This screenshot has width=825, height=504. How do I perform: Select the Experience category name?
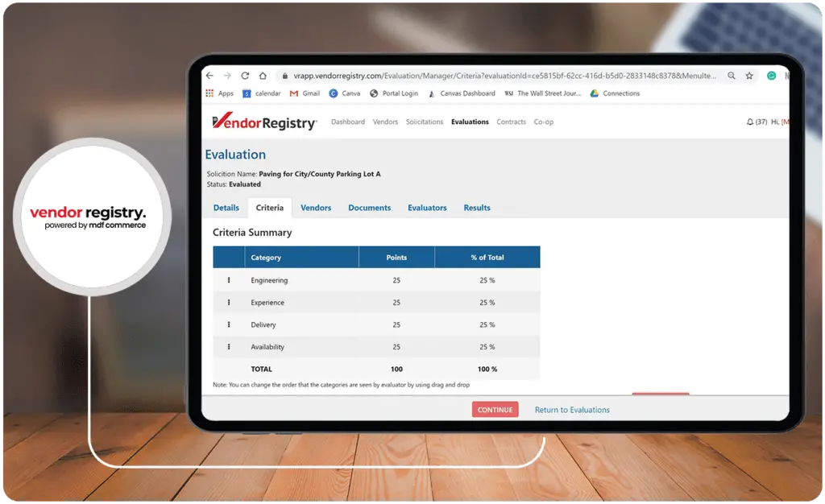click(x=267, y=302)
